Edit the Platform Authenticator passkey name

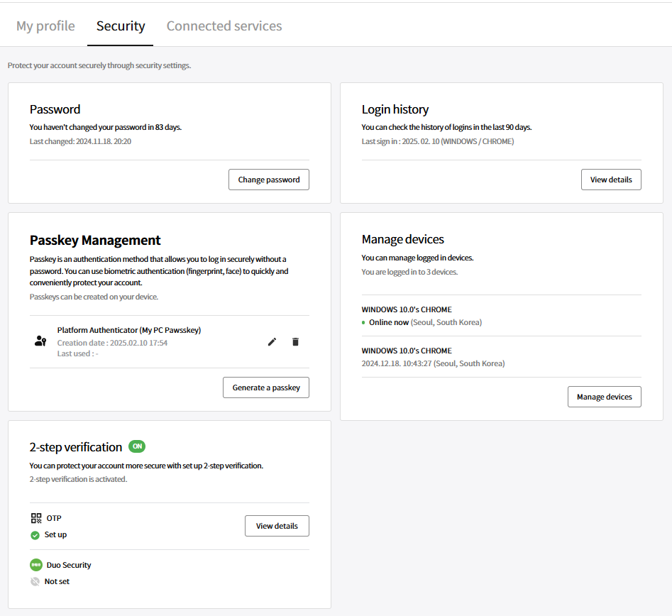(x=272, y=341)
